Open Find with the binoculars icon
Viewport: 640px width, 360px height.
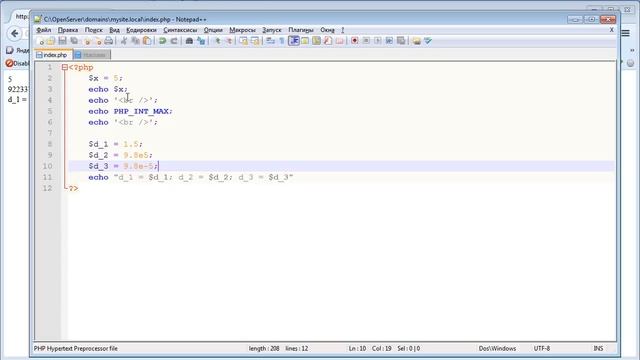point(189,41)
